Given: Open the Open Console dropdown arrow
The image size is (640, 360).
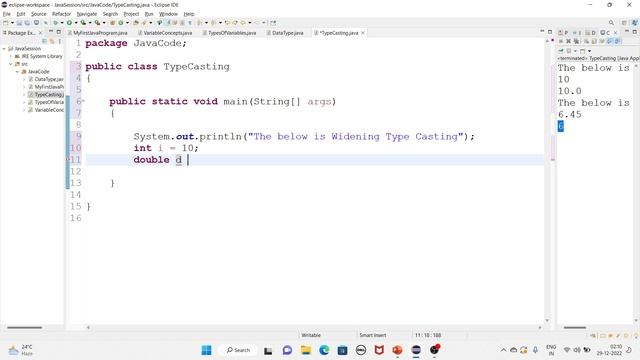Looking at the screenshot, I should pos(589,51).
